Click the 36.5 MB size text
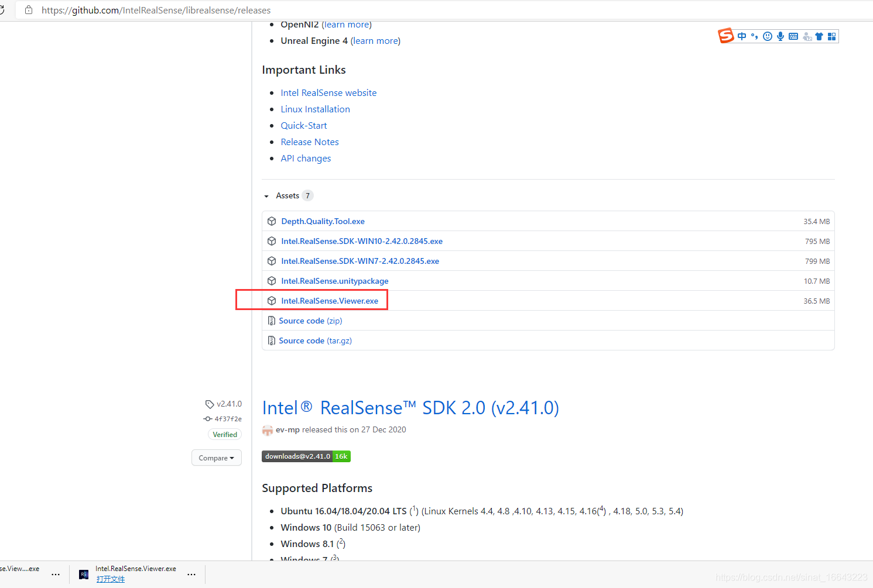This screenshot has height=588, width=873. click(x=816, y=301)
